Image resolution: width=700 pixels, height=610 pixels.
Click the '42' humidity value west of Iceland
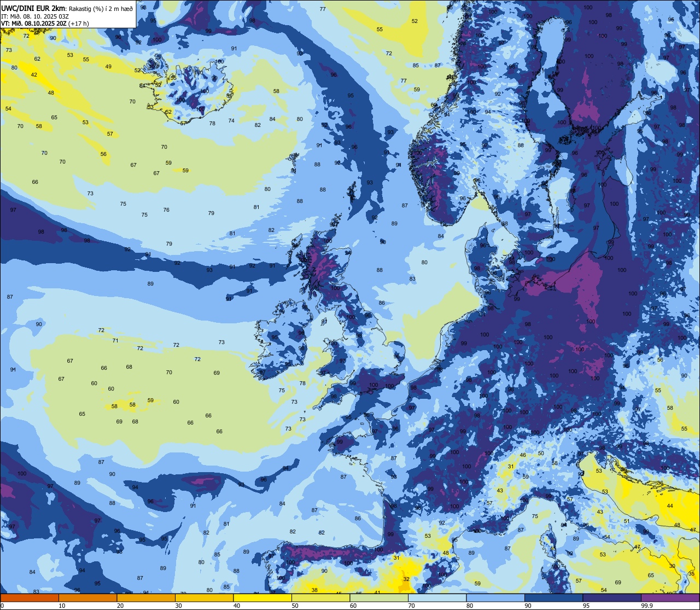[x=34, y=75]
